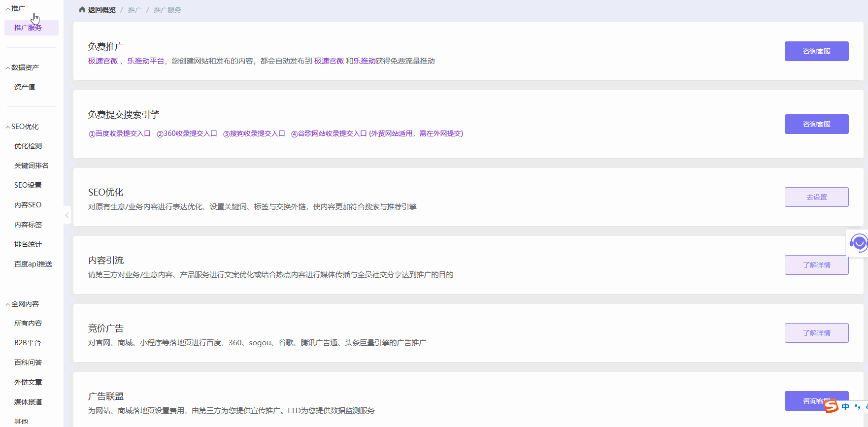Screen dimensions: 868x427
Task: Open ③搜狗收录提交入口 link
Action: pos(254,133)
